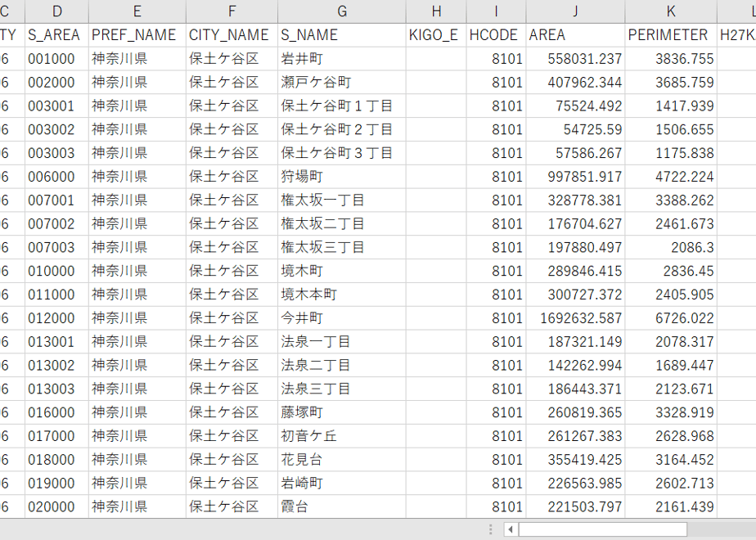
Task: Select cell with S_AREA 007003
Action: (x=57, y=248)
